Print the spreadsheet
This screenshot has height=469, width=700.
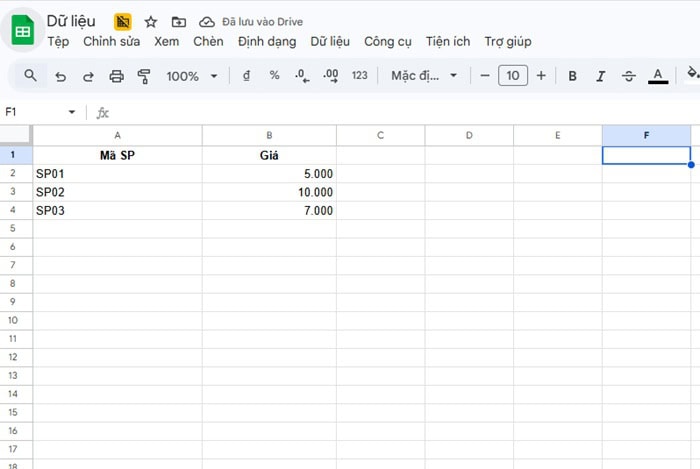(116, 76)
